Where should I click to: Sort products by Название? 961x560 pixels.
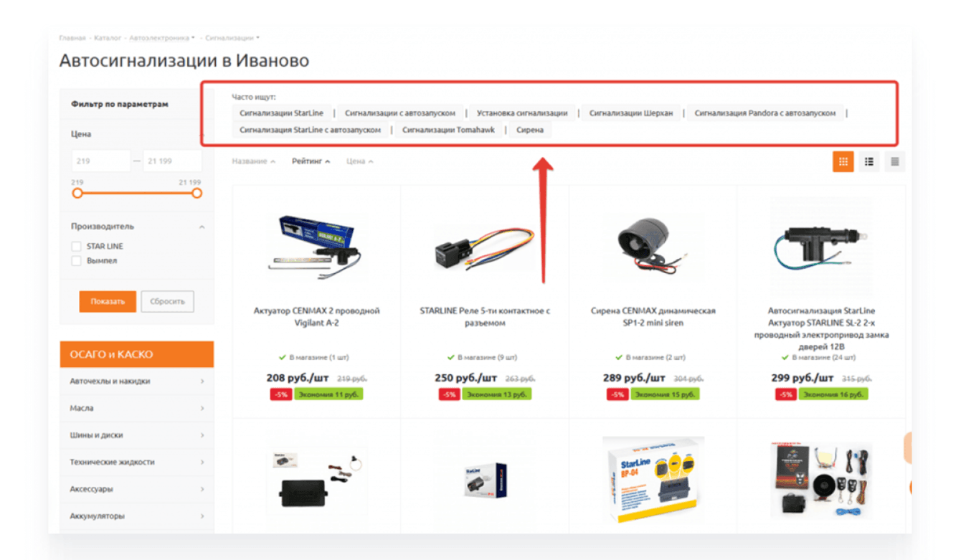click(253, 161)
